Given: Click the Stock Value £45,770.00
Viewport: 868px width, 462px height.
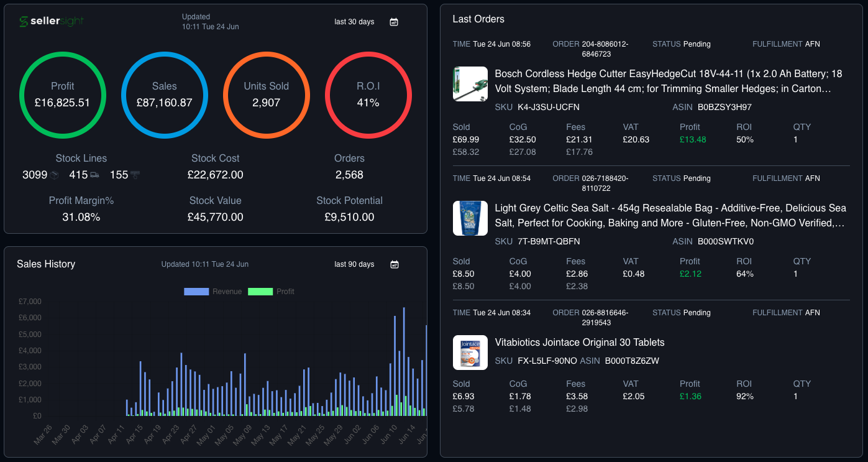Looking at the screenshot, I should (216, 218).
